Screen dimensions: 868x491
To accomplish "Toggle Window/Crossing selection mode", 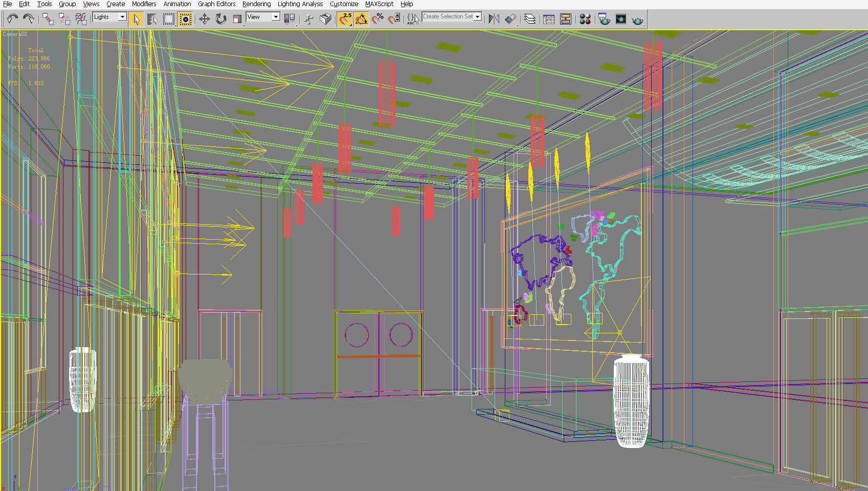I will (x=186, y=19).
